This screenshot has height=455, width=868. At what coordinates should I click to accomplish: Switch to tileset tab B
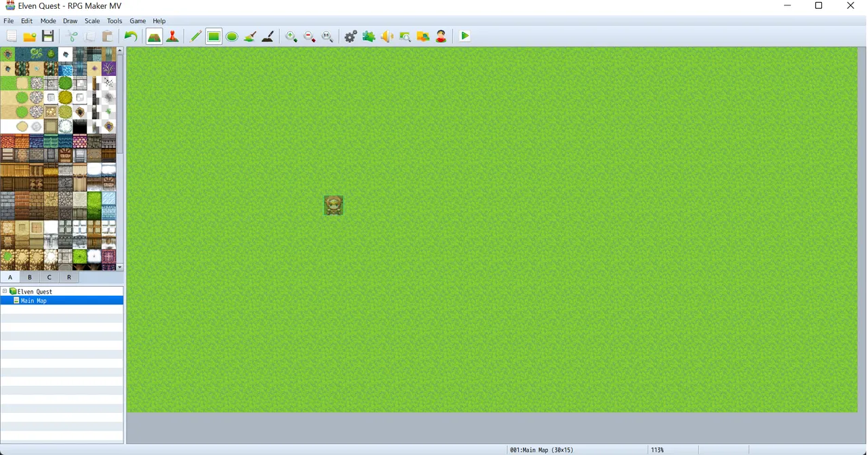(30, 277)
